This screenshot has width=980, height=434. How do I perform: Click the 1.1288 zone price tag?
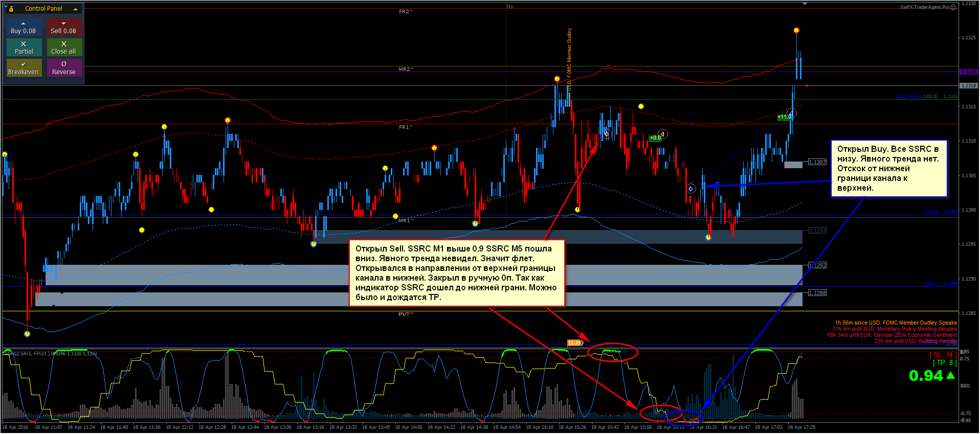click(x=817, y=293)
